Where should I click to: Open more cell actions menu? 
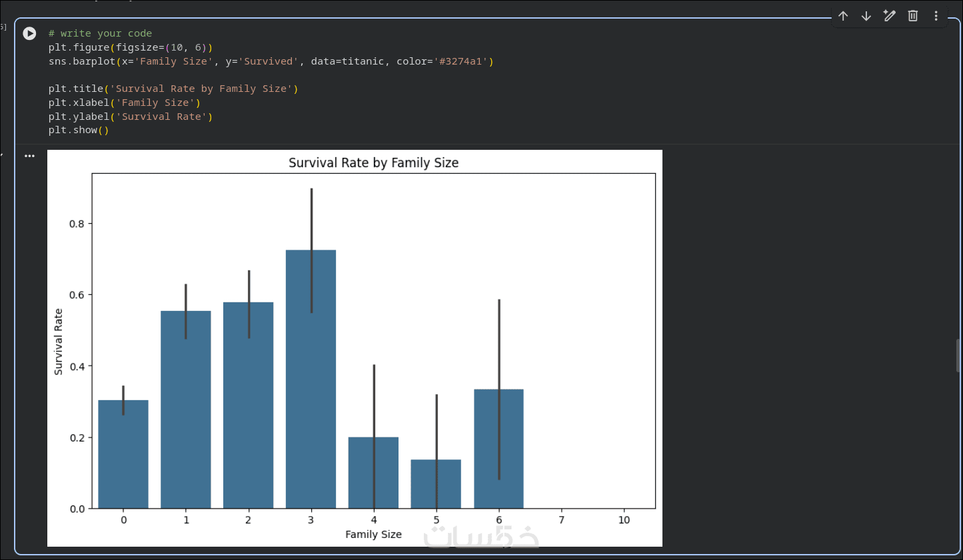click(936, 16)
